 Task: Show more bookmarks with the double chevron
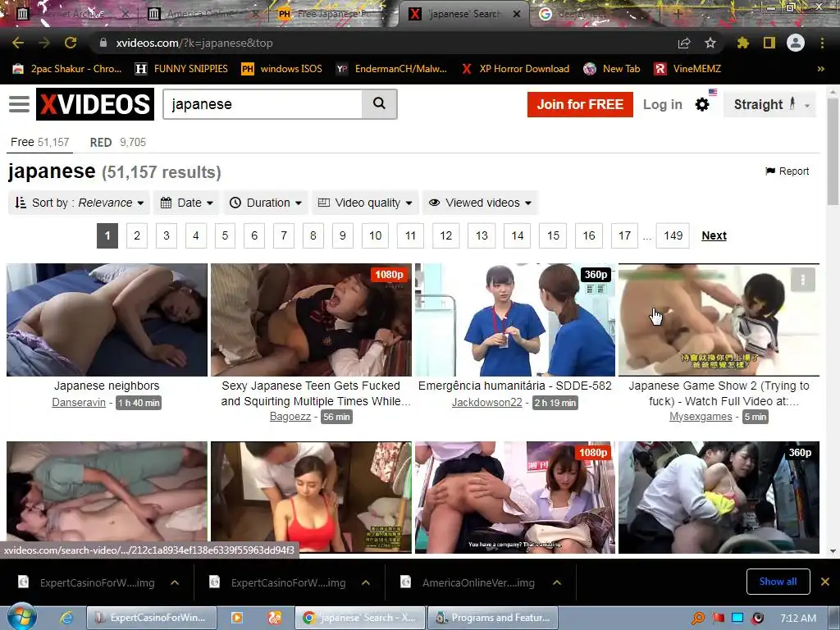(820, 69)
